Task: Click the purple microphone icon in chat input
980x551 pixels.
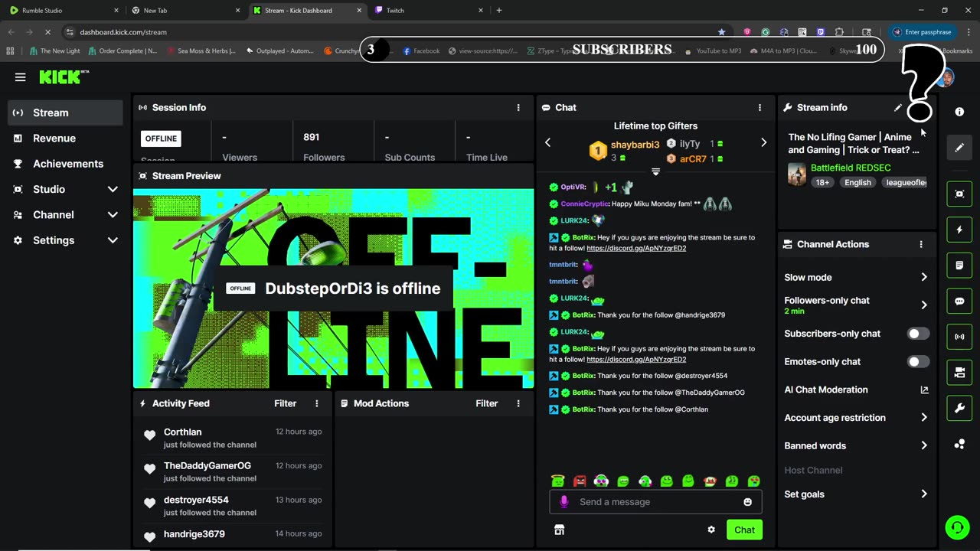Action: (564, 502)
